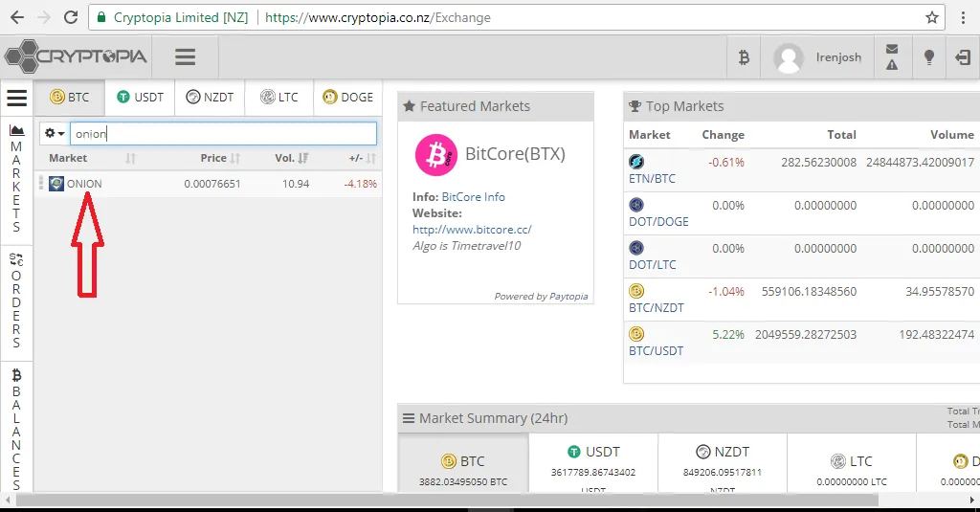Open Chrome three-dot menu
The image size is (980, 512).
(x=963, y=17)
